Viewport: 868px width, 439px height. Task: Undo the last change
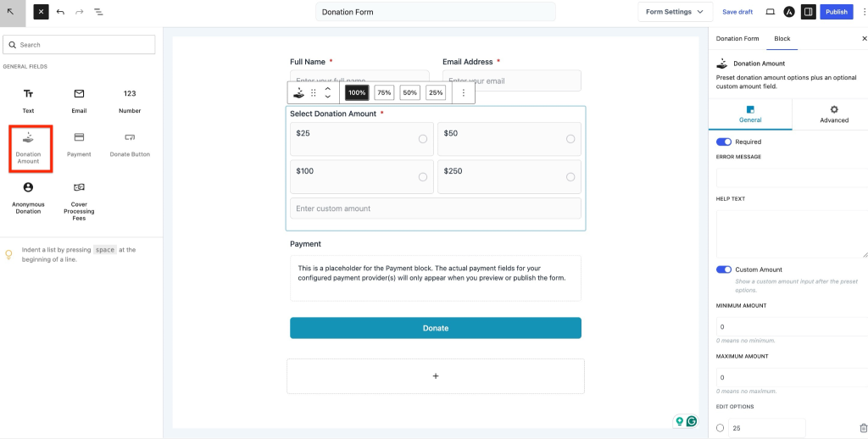[x=60, y=12]
